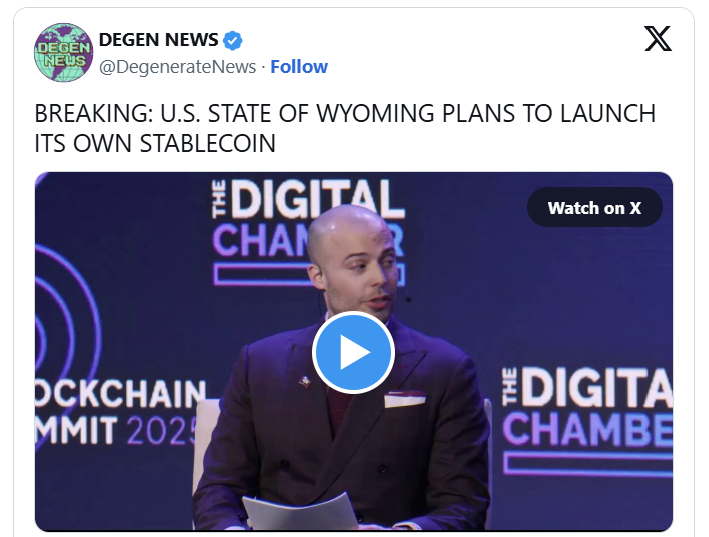This screenshot has height=537, width=709.
Task: Open the @DegenerateNews handle link
Action: [177, 67]
